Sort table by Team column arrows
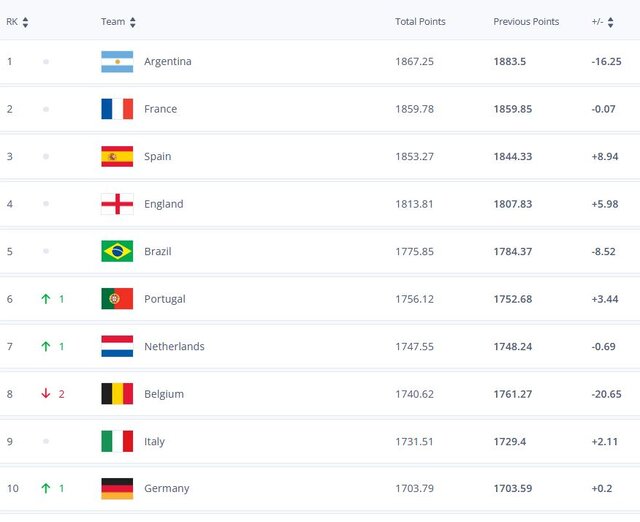Viewport: 640px width, 522px height. coord(133,22)
